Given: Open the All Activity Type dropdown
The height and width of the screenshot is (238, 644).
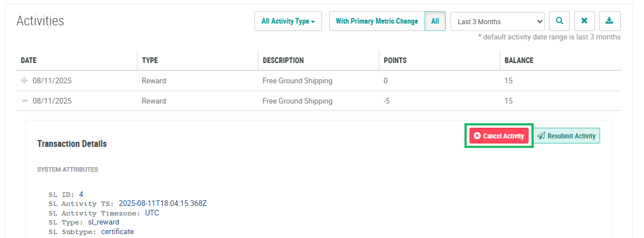Looking at the screenshot, I should click(288, 21).
